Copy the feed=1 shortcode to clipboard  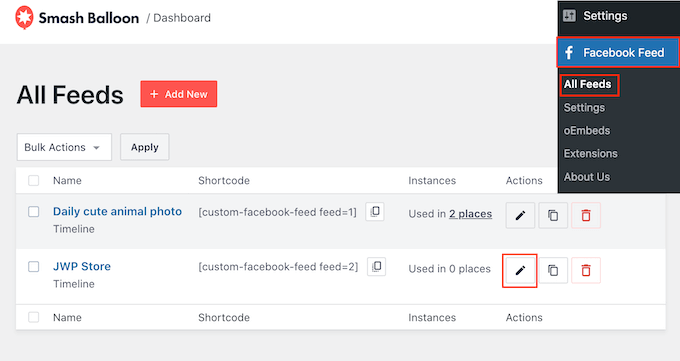[375, 212]
